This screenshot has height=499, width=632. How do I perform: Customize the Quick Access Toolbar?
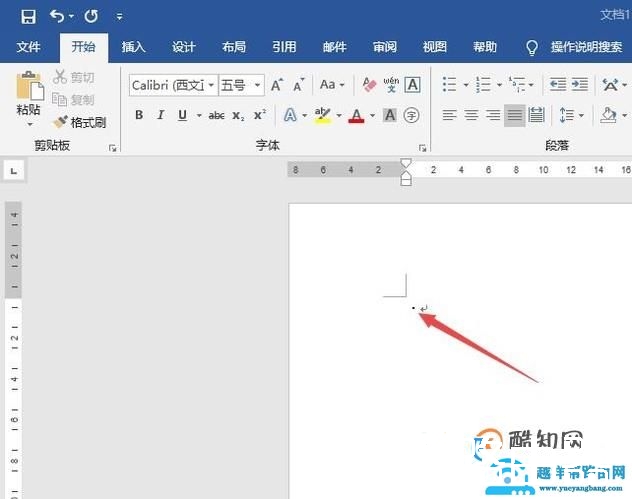coord(119,17)
